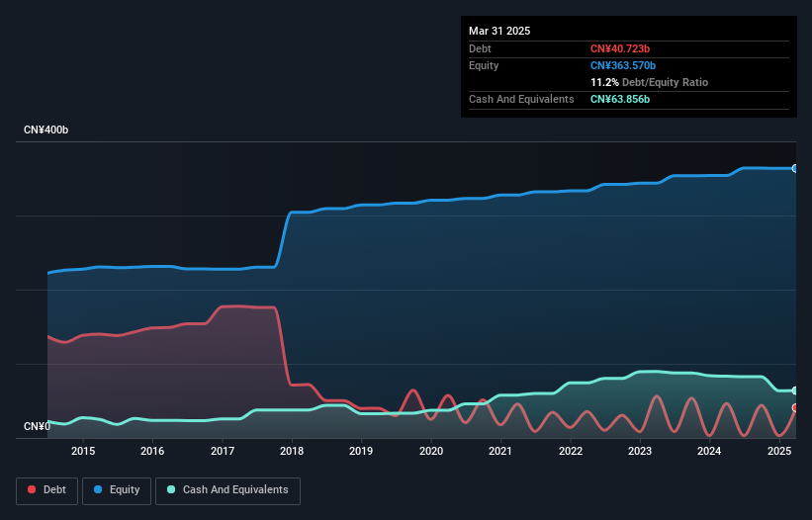The height and width of the screenshot is (520, 812).
Task: Toggle the Debt series legend button
Action: tap(47, 490)
